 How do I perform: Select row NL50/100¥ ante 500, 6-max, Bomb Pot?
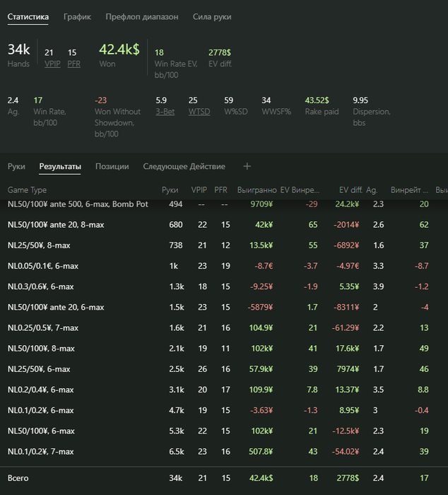point(224,204)
